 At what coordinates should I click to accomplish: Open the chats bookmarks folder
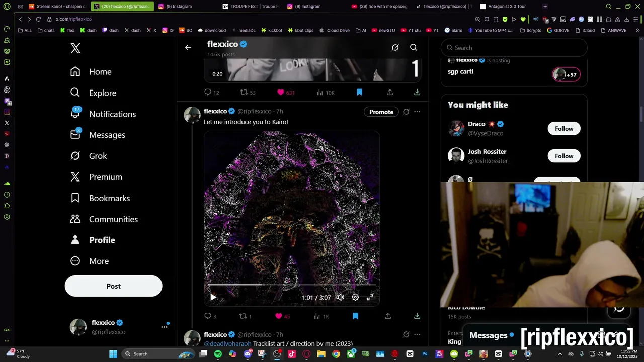(46, 30)
